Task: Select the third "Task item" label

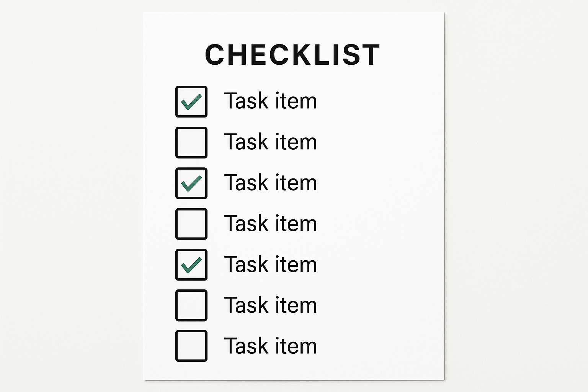Action: tap(270, 183)
